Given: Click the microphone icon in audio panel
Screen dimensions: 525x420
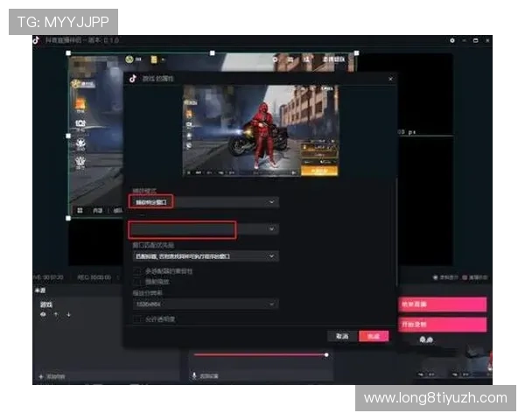Looking at the screenshot, I should pyautogui.click(x=194, y=375).
